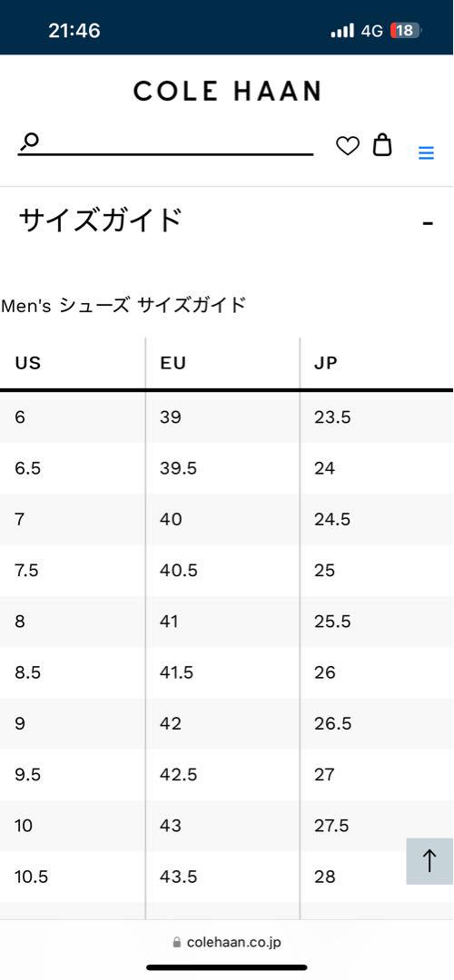
Task: Tap the battery indicator in status bar
Action: tap(406, 30)
